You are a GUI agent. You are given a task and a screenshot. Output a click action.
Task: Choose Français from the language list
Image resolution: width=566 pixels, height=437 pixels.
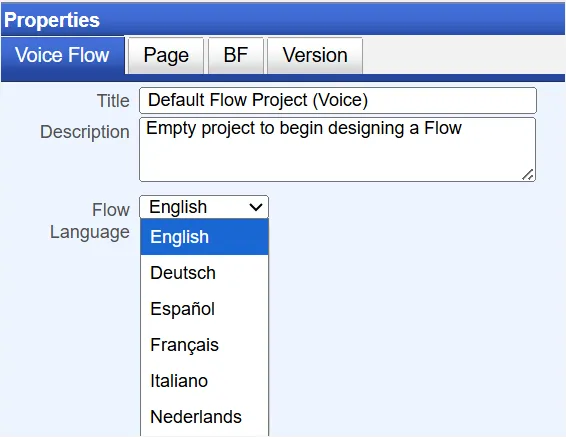coord(204,345)
